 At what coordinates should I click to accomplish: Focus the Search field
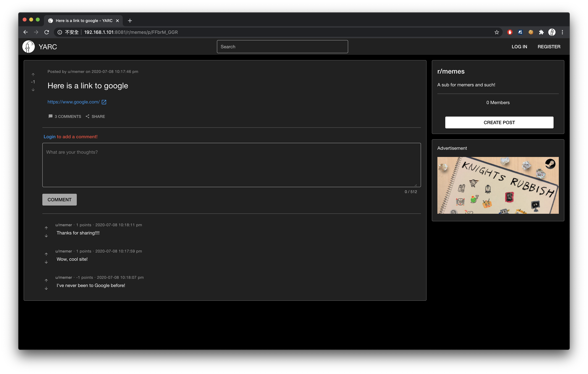pos(282,47)
